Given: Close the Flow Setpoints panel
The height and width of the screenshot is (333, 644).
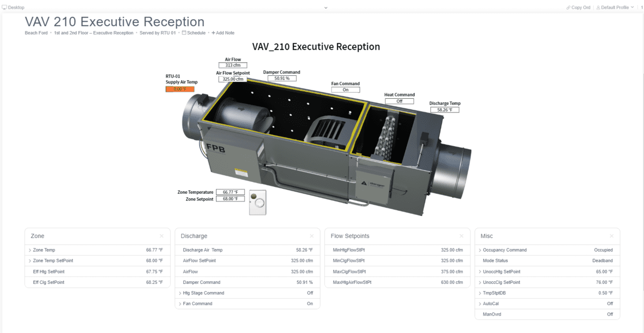Looking at the screenshot, I should click(x=461, y=236).
